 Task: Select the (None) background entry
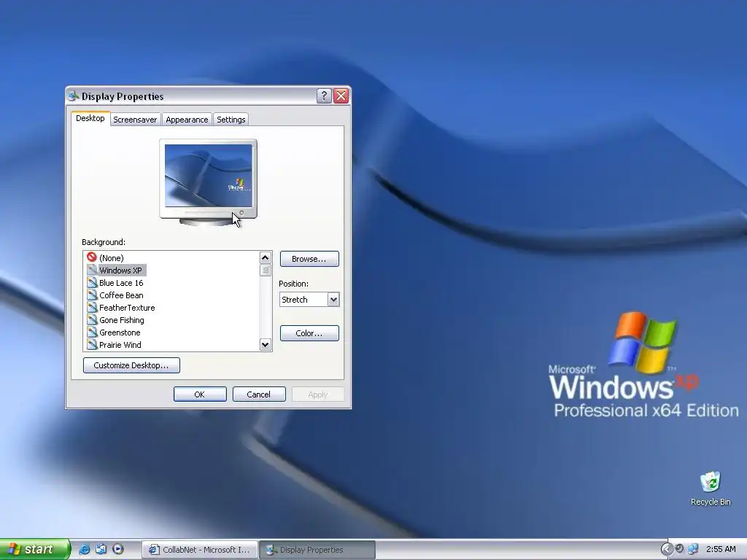pos(111,258)
